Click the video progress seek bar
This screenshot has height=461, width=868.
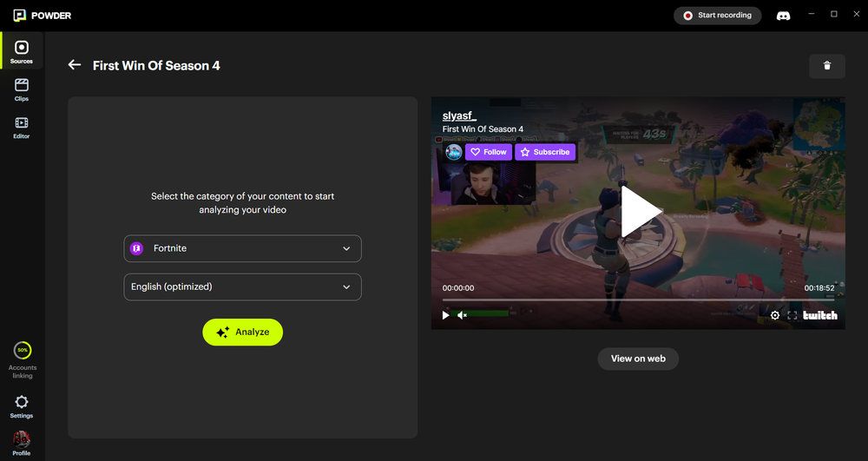click(638, 300)
